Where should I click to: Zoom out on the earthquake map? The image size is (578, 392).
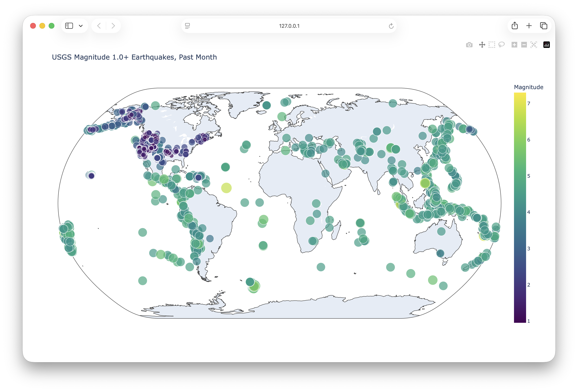coord(524,45)
